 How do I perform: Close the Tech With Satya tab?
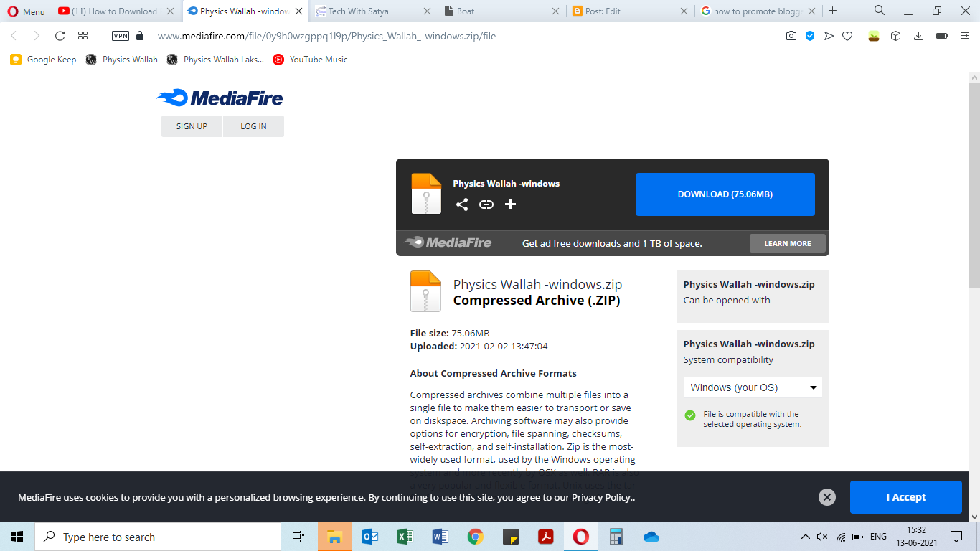(x=427, y=11)
